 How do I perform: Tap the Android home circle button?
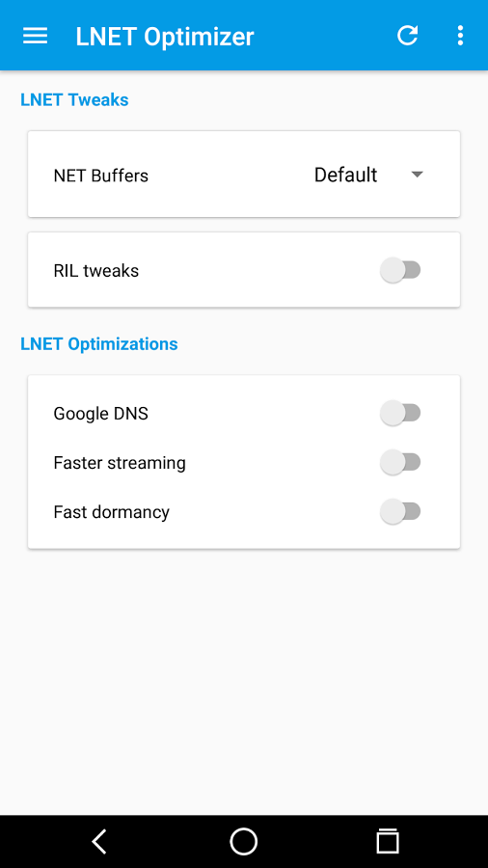coord(243,841)
